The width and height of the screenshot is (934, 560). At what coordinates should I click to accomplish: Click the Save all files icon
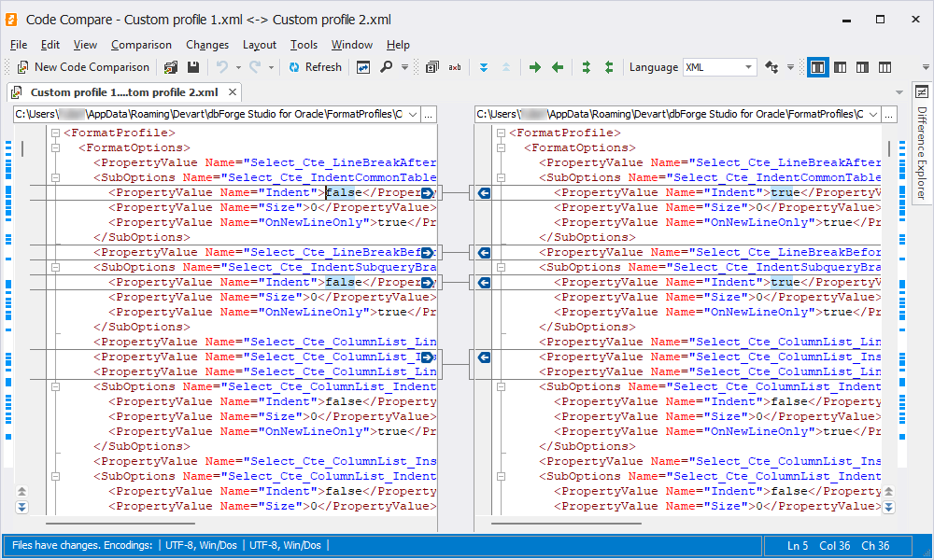click(171, 67)
